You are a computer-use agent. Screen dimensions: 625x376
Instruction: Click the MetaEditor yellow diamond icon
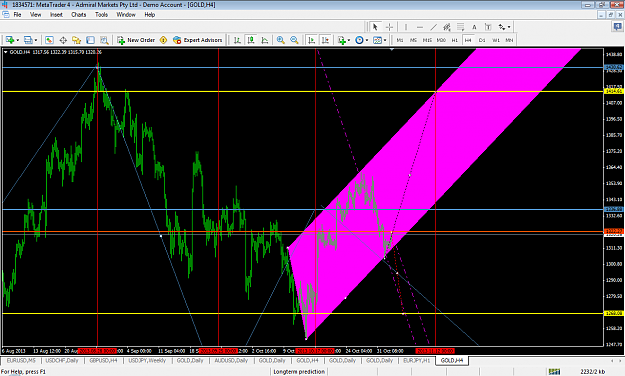click(163, 40)
